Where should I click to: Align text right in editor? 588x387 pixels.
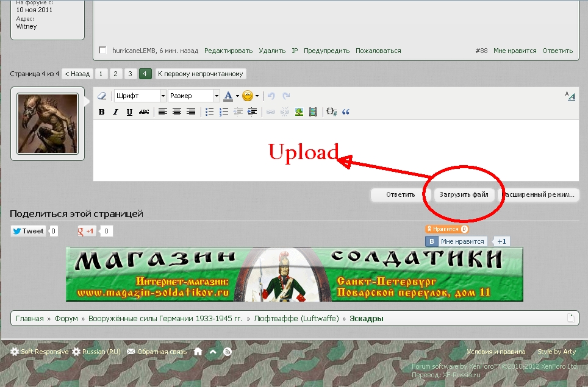(x=191, y=112)
